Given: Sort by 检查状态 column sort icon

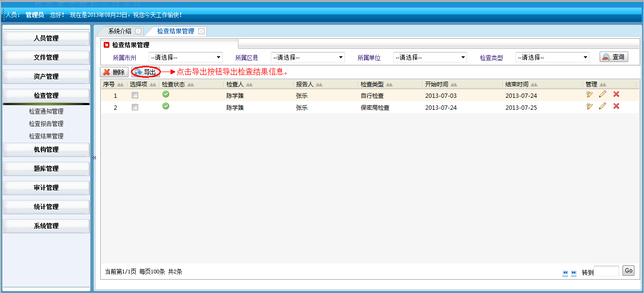Looking at the screenshot, I should 190,84.
